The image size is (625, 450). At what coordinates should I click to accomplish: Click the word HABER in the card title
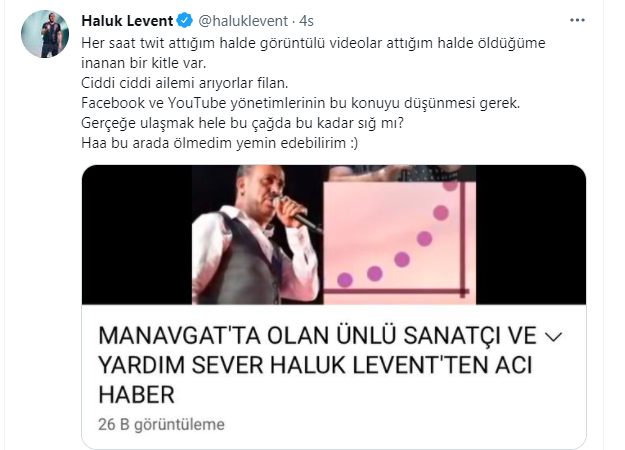coord(136,395)
